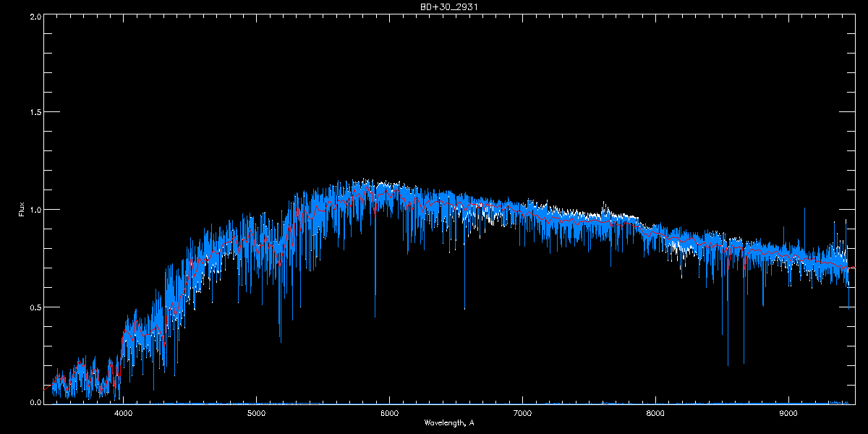
Task: Click the 6000 wavelength tick label
Action: point(389,414)
